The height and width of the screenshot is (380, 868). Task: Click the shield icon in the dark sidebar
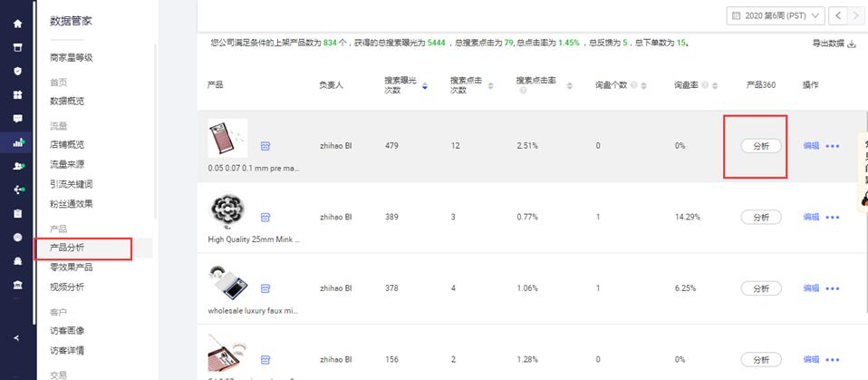18,71
